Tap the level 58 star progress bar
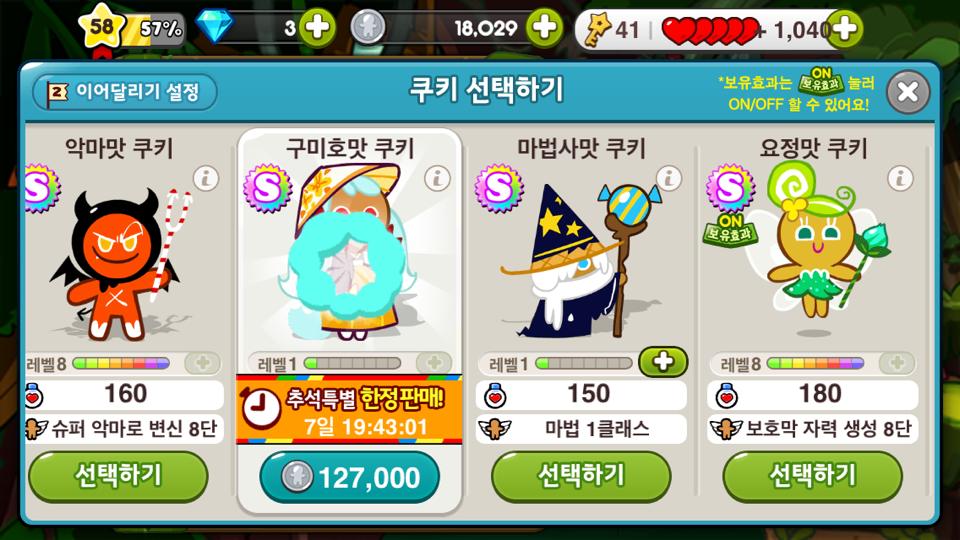The width and height of the screenshot is (960, 540). tap(132, 28)
